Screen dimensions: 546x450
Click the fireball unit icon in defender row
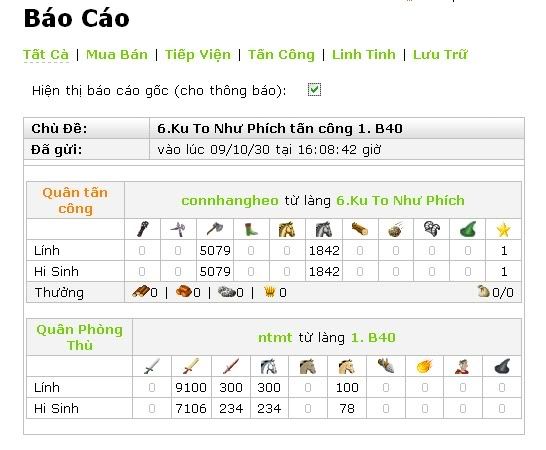coord(424,366)
